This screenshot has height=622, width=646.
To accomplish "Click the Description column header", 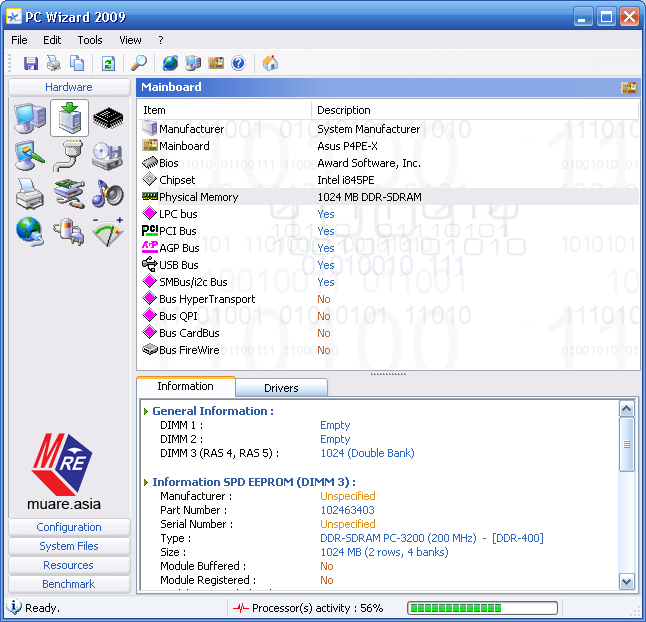I will coord(475,110).
